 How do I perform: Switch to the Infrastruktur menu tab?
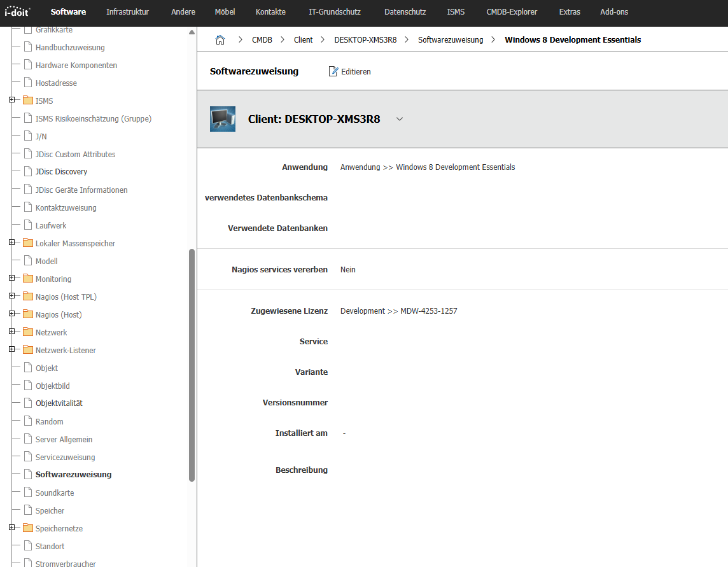(x=129, y=12)
